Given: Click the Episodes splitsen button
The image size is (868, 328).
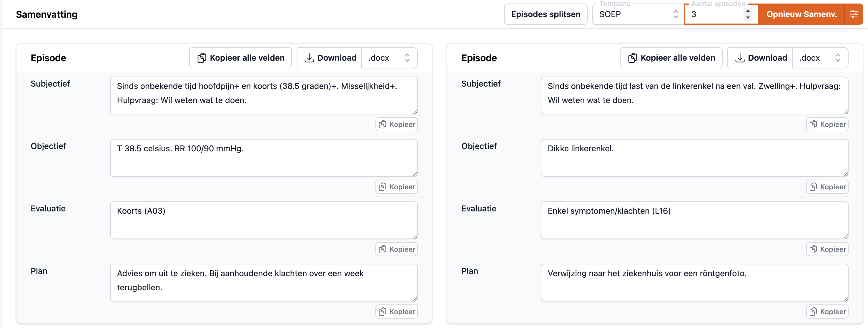Looking at the screenshot, I should pyautogui.click(x=545, y=14).
